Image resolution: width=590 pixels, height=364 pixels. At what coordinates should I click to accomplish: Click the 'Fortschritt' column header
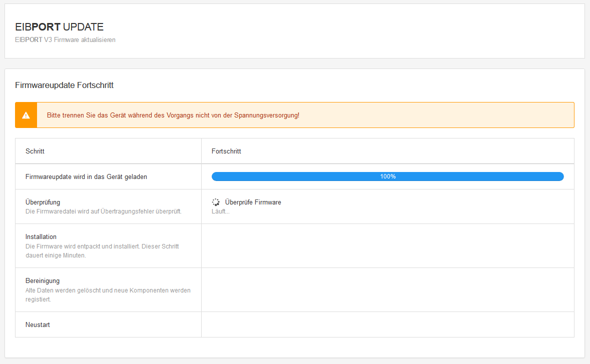pyautogui.click(x=226, y=151)
